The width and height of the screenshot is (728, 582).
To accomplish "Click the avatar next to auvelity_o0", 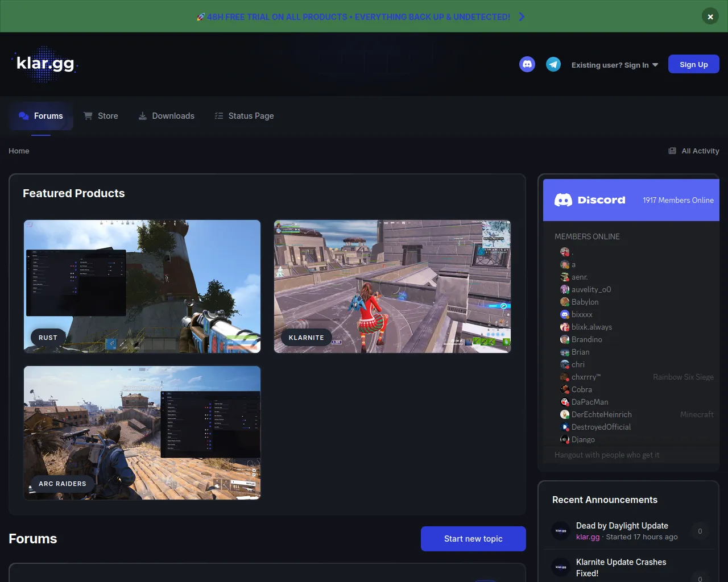I will [x=565, y=289].
